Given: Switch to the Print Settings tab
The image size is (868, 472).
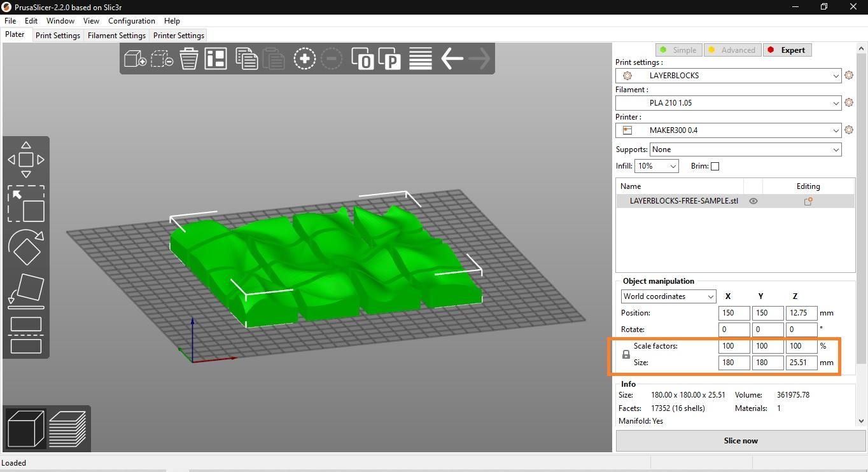Looking at the screenshot, I should tap(58, 36).
